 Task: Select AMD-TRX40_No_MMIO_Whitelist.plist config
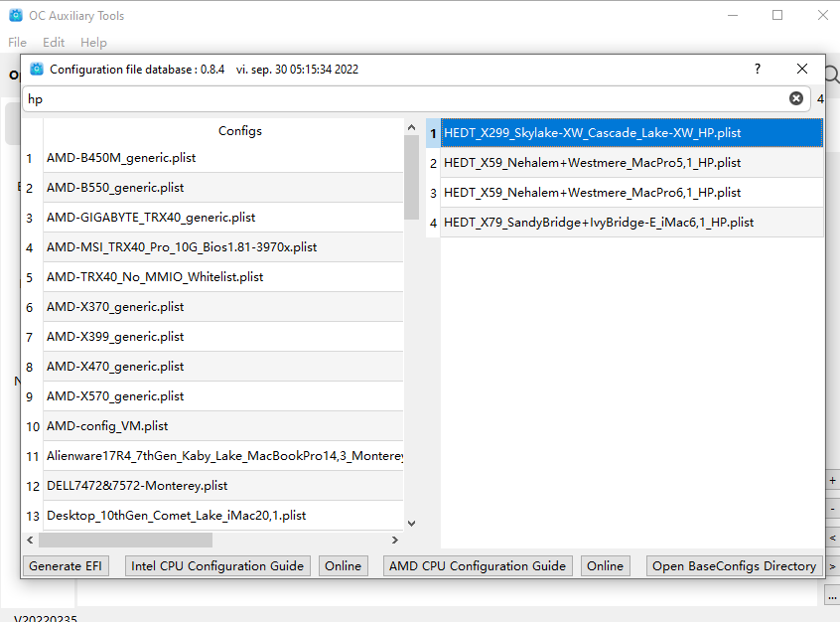223,277
